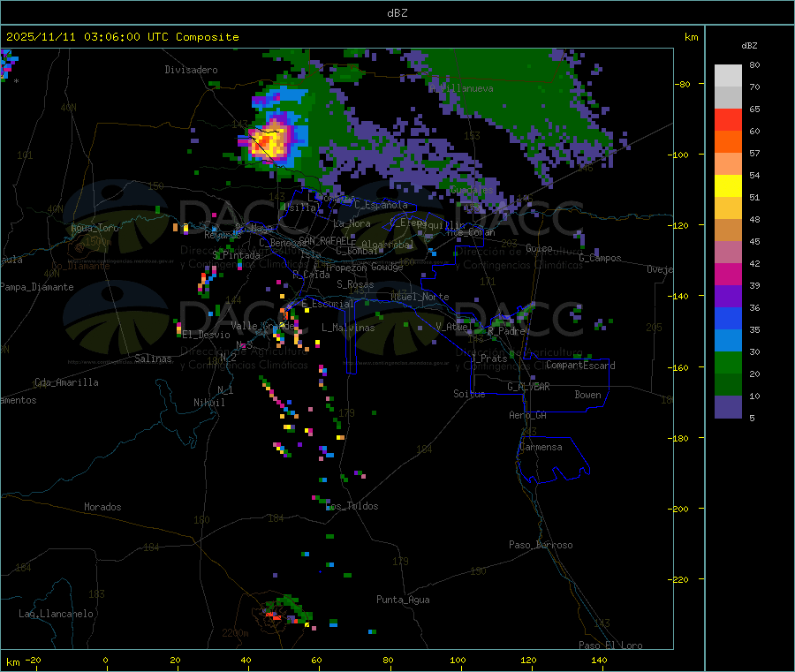Click the 'Soitue' location label
Image resolution: width=795 pixels, height=672 pixels.
click(469, 394)
